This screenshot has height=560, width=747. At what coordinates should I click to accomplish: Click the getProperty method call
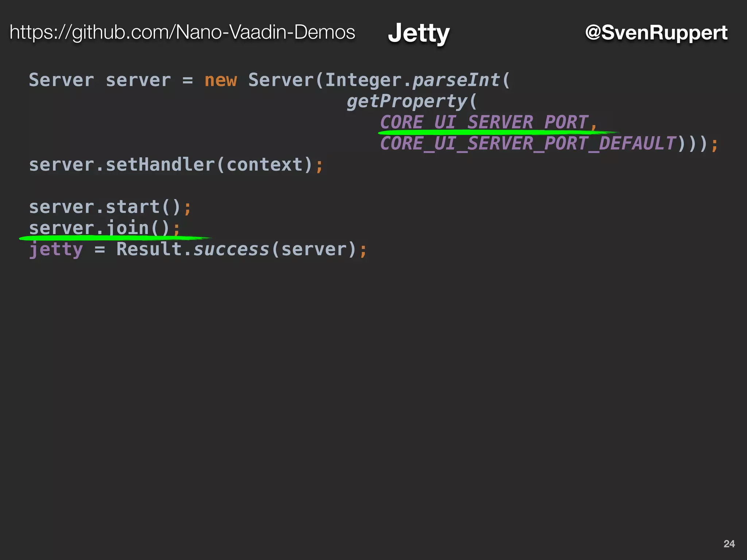point(407,101)
